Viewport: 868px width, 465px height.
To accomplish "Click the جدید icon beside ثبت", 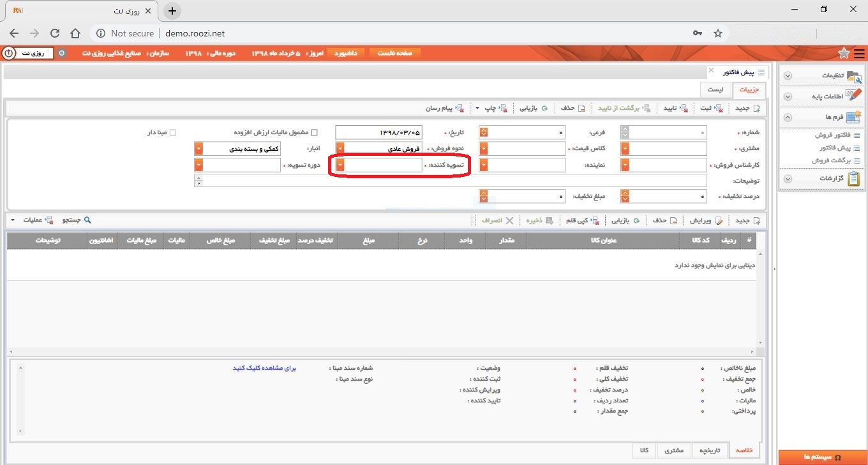I will (757, 109).
